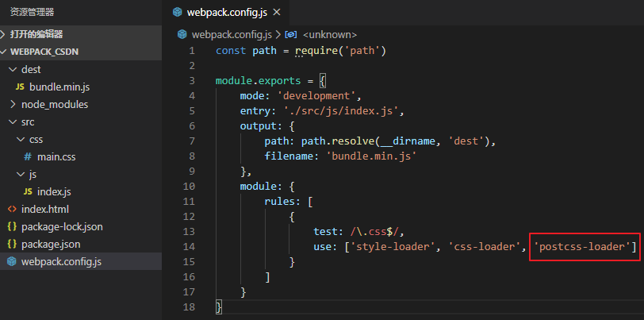Click the breadcrumb webpack file icon

182,35
